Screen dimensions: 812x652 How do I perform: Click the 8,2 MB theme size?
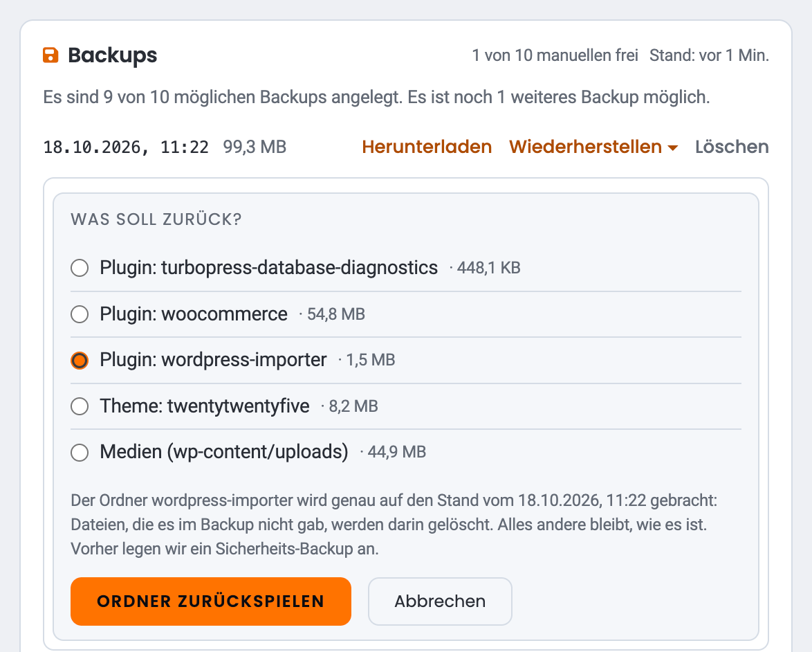(x=353, y=406)
